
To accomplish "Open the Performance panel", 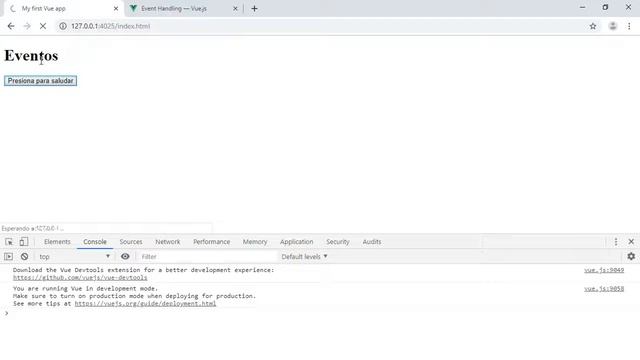I will [211, 242].
